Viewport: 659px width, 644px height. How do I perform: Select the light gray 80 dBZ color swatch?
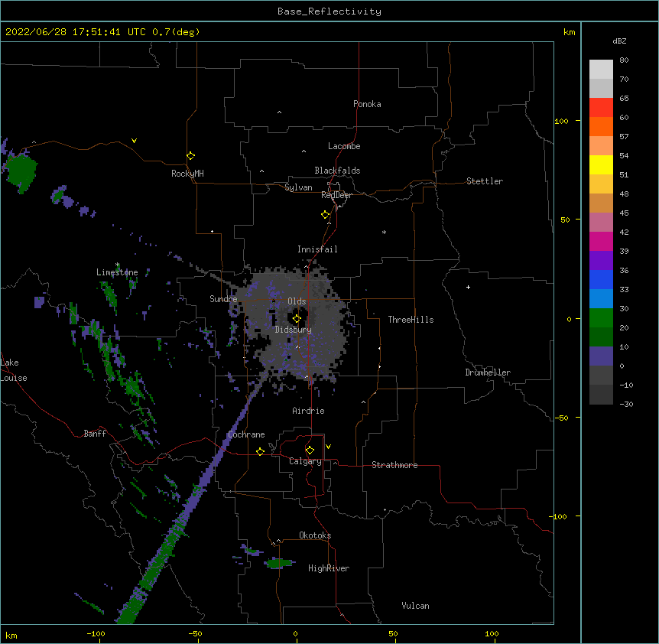[601, 70]
